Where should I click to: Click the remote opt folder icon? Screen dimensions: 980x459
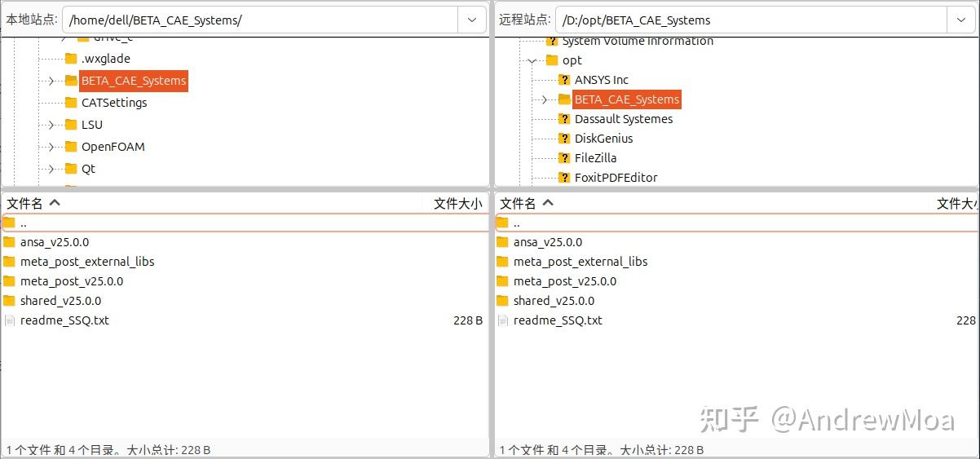pos(552,60)
